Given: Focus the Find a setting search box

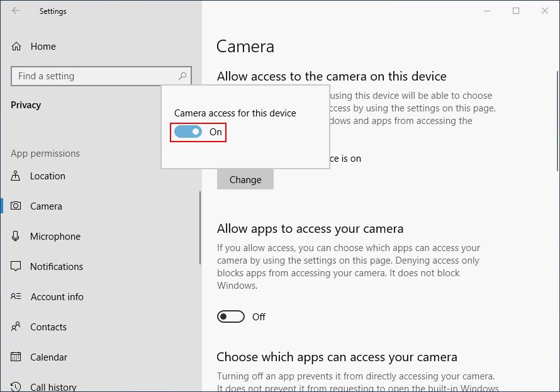Looking at the screenshot, I should [x=101, y=76].
